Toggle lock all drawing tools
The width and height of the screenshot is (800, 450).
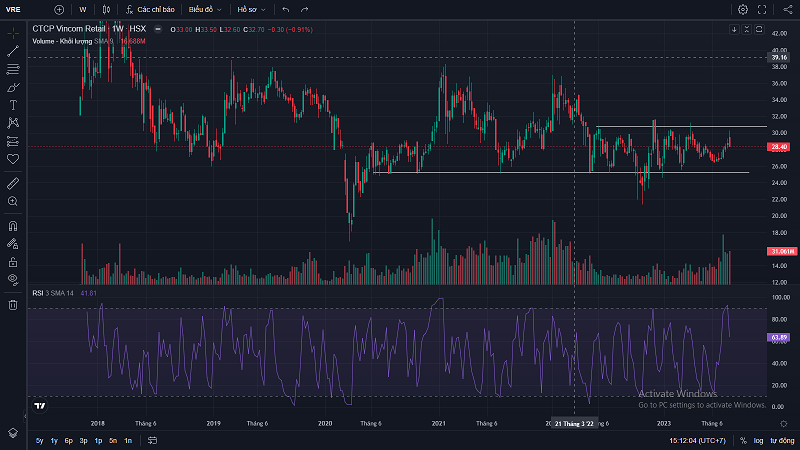pos(13,260)
